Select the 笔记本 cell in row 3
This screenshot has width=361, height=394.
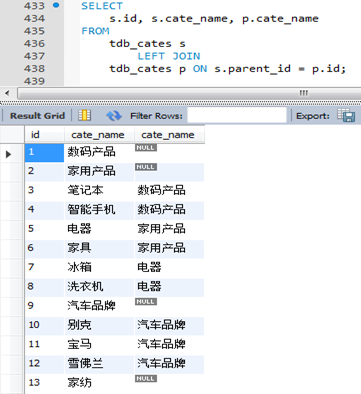click(x=99, y=191)
